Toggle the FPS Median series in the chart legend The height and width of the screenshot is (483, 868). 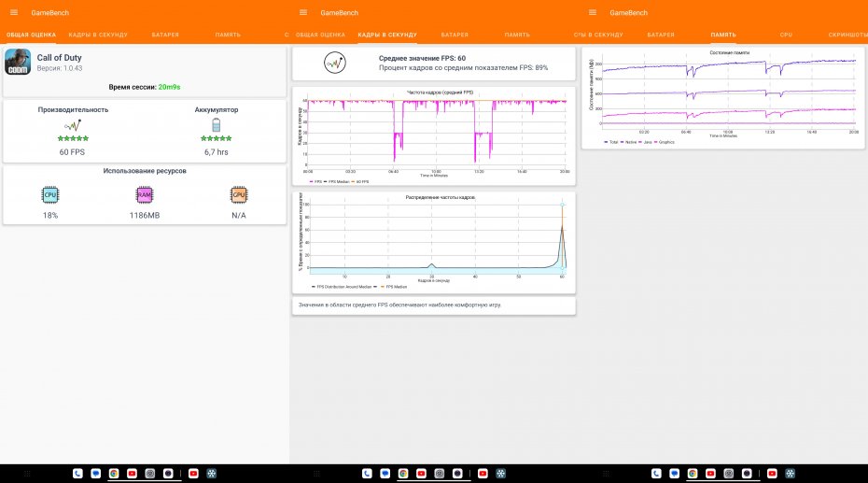point(334,181)
